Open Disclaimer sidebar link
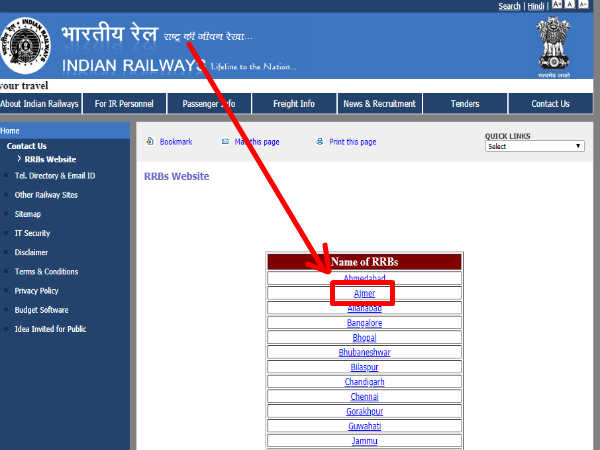 31,252
